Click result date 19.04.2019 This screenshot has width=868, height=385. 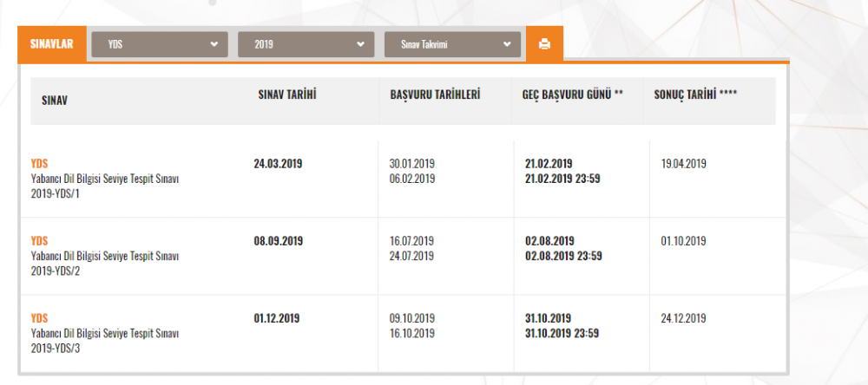point(684,164)
